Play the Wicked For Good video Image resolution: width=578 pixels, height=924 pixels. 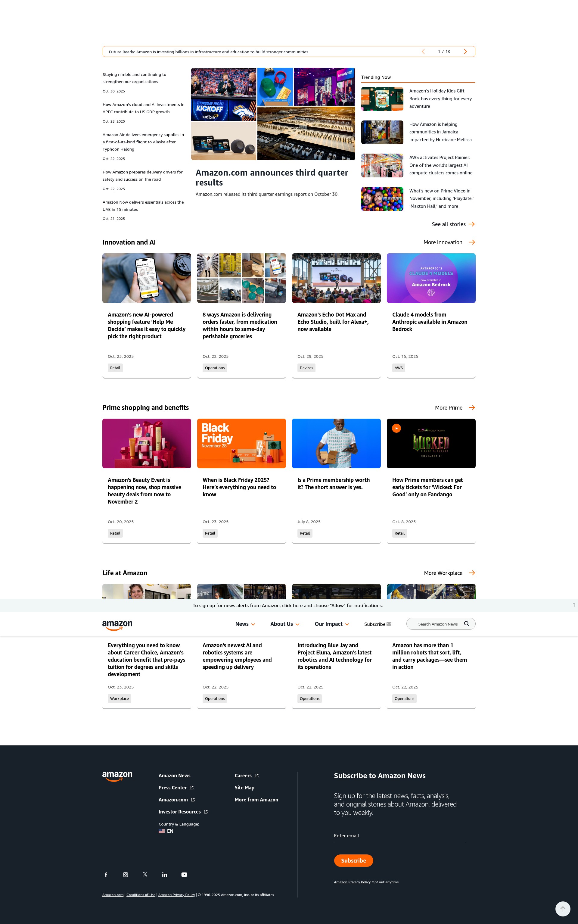(x=396, y=428)
